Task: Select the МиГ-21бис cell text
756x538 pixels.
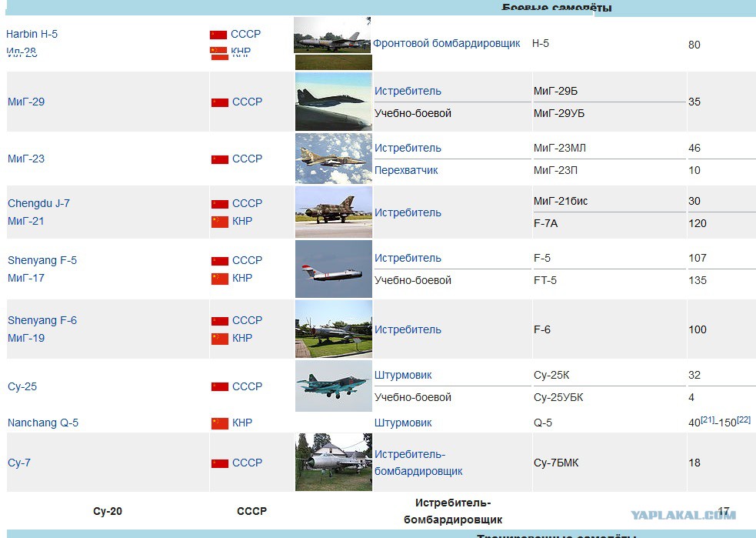Action: [560, 201]
